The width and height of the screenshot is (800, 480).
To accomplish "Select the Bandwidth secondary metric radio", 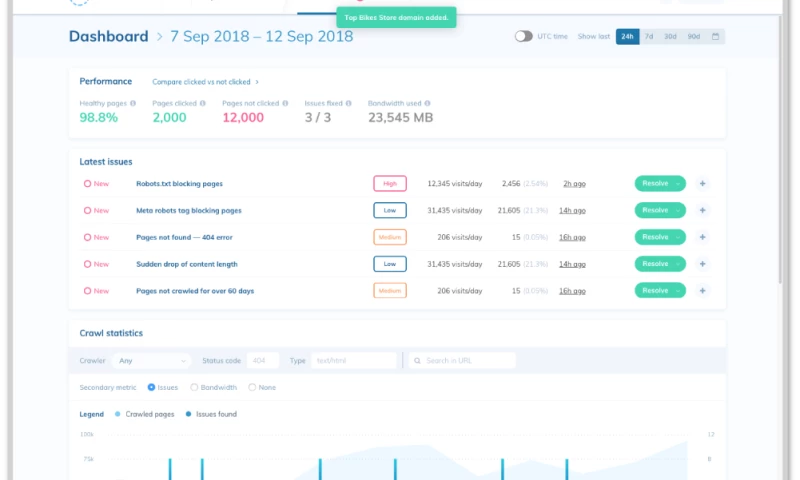I will 195,387.
